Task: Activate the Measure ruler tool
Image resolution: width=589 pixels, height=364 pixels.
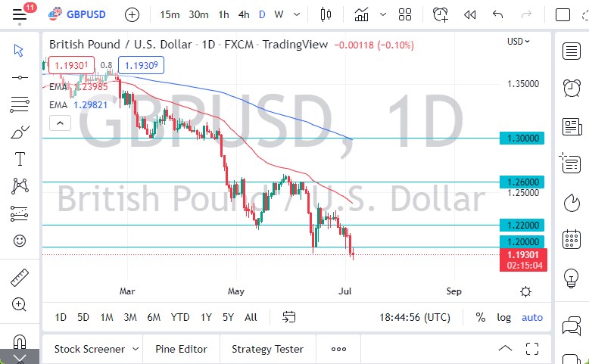Action: [20, 278]
